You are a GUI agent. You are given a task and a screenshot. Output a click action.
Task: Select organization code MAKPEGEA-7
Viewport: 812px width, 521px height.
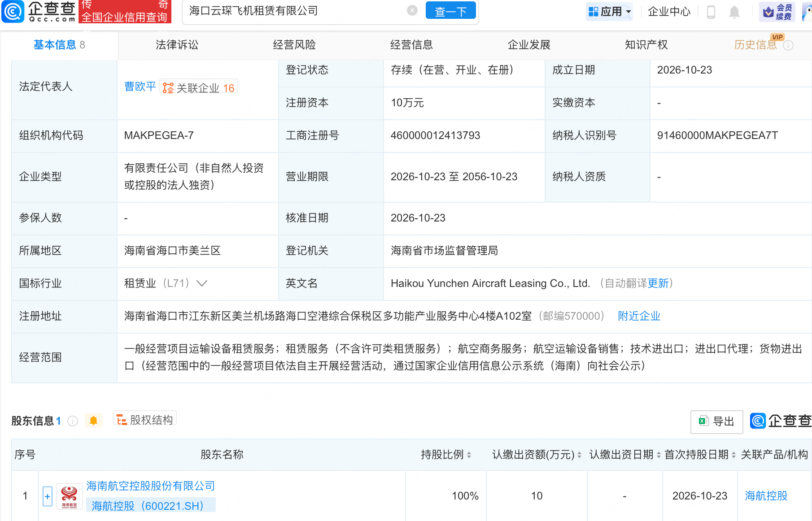pos(159,135)
